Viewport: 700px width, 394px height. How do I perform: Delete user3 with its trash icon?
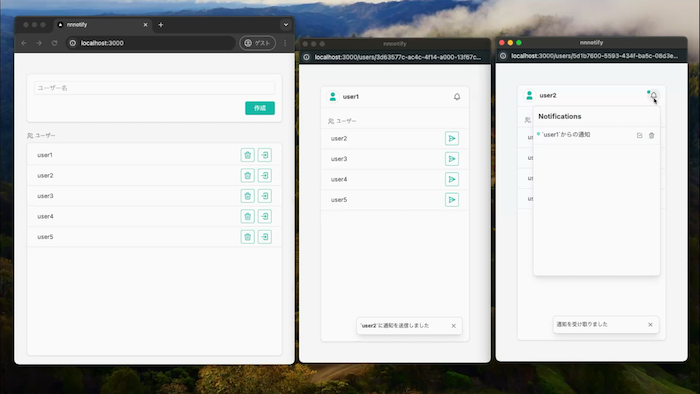pos(248,196)
